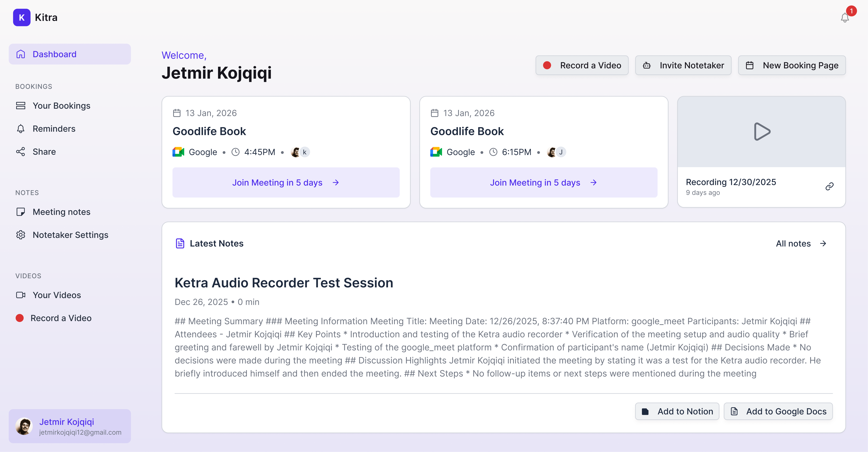Switch to Your Bookings section
The width and height of the screenshot is (868, 452).
coord(61,106)
